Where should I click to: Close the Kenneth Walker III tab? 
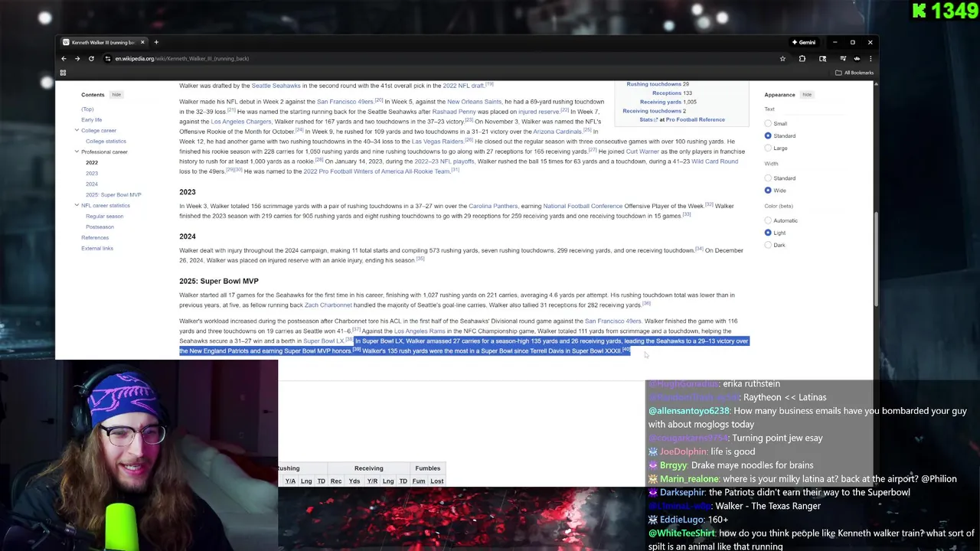click(x=142, y=42)
